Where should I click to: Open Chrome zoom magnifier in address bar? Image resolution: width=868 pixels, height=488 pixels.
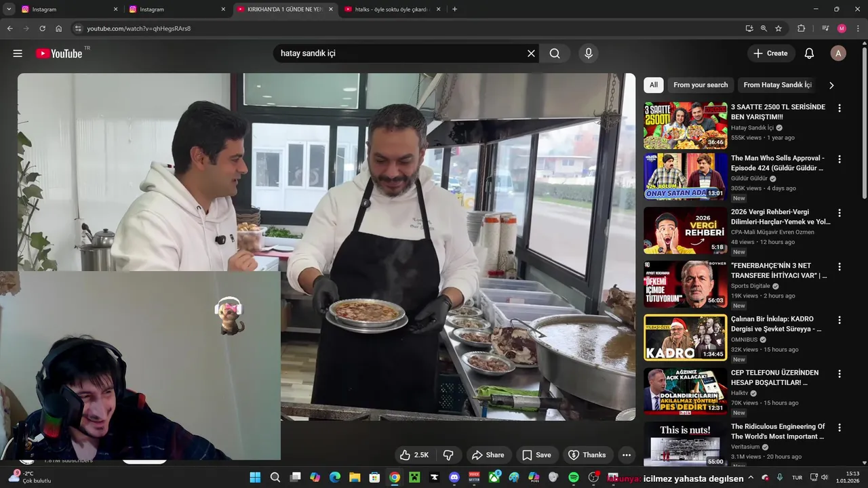[x=764, y=28]
